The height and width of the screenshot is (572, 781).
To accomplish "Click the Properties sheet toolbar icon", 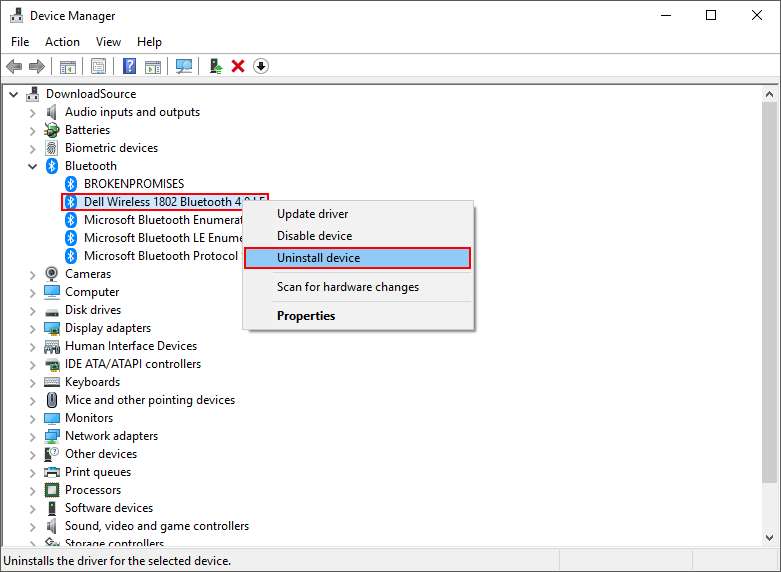I will (x=99, y=66).
